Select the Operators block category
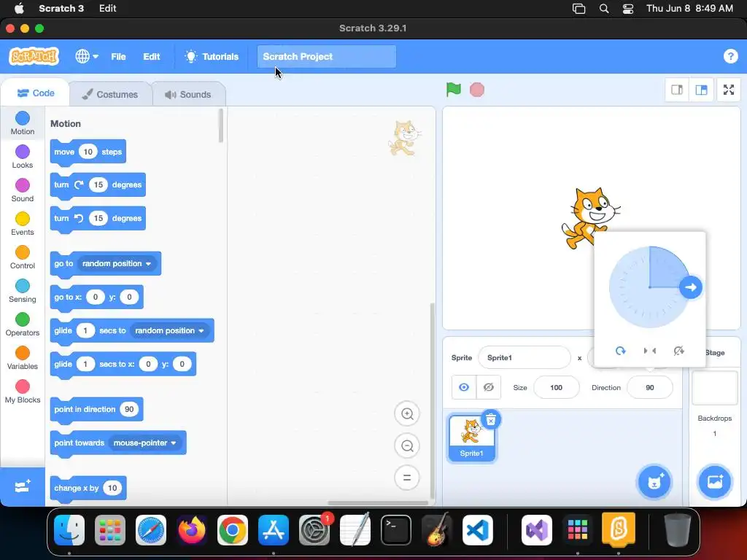Image resolution: width=747 pixels, height=560 pixels. click(23, 324)
